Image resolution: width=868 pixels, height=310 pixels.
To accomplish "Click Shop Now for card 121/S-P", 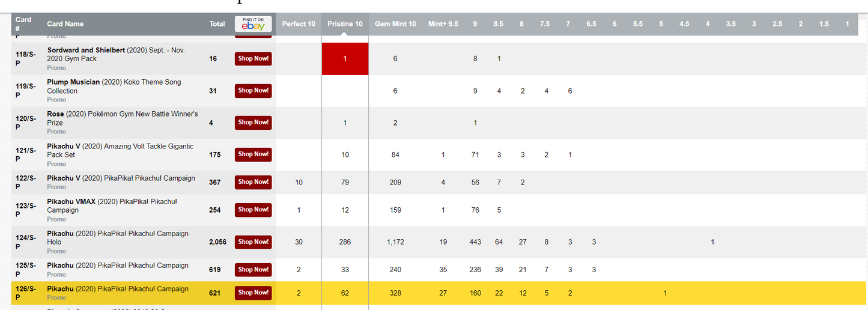I will tap(253, 154).
